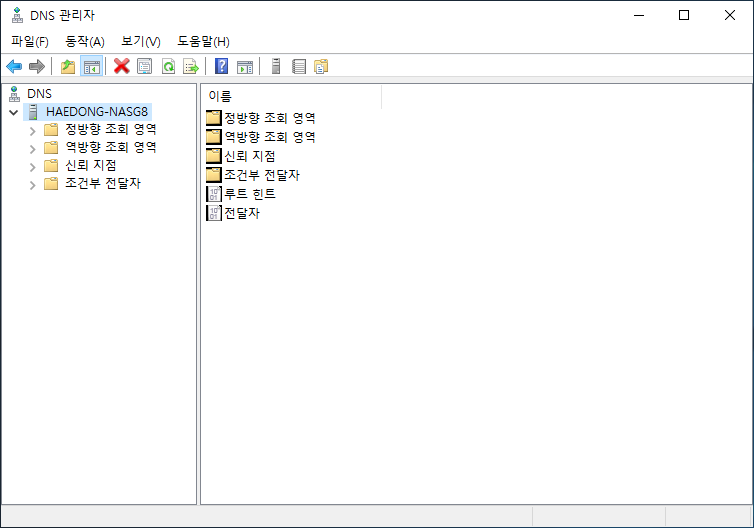Click the red X Delete icon
The image size is (754, 528).
click(x=122, y=66)
